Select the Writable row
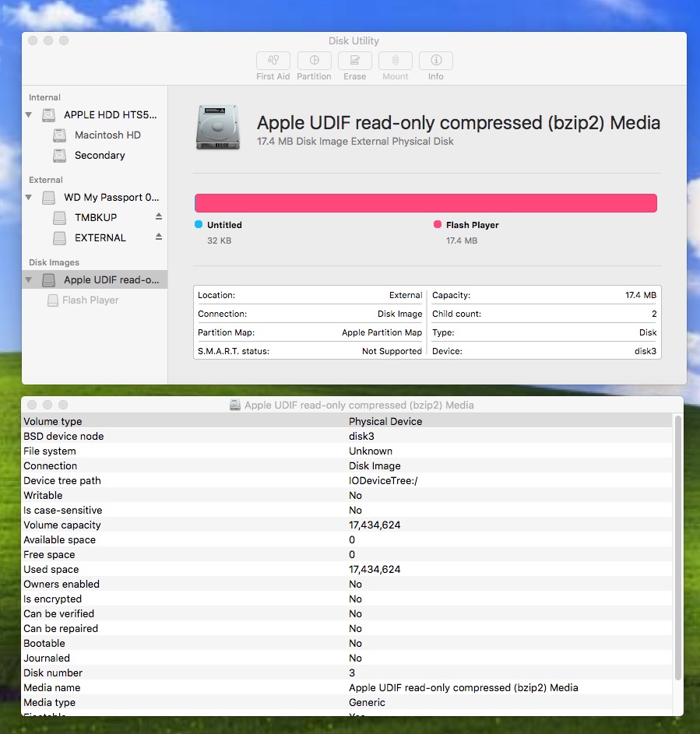This screenshot has width=700, height=734. [x=347, y=495]
